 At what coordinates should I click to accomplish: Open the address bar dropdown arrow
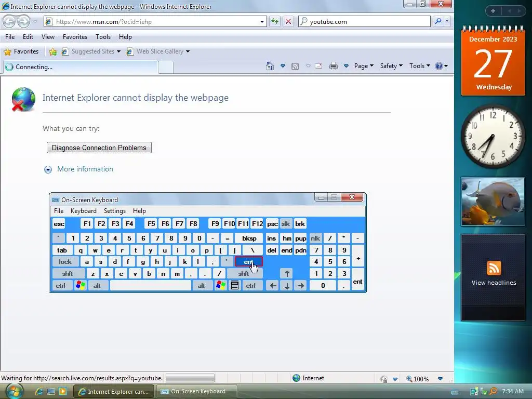coord(262,22)
